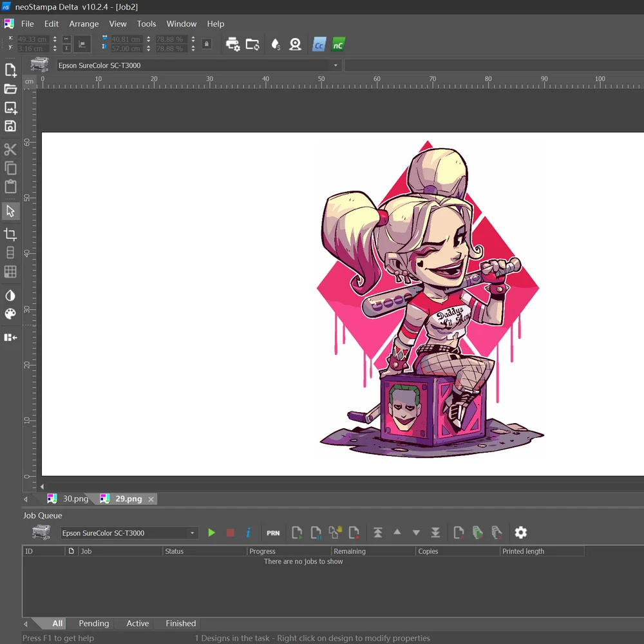644x644 pixels.
Task: Show job information with the blue i
Action: pyautogui.click(x=248, y=533)
